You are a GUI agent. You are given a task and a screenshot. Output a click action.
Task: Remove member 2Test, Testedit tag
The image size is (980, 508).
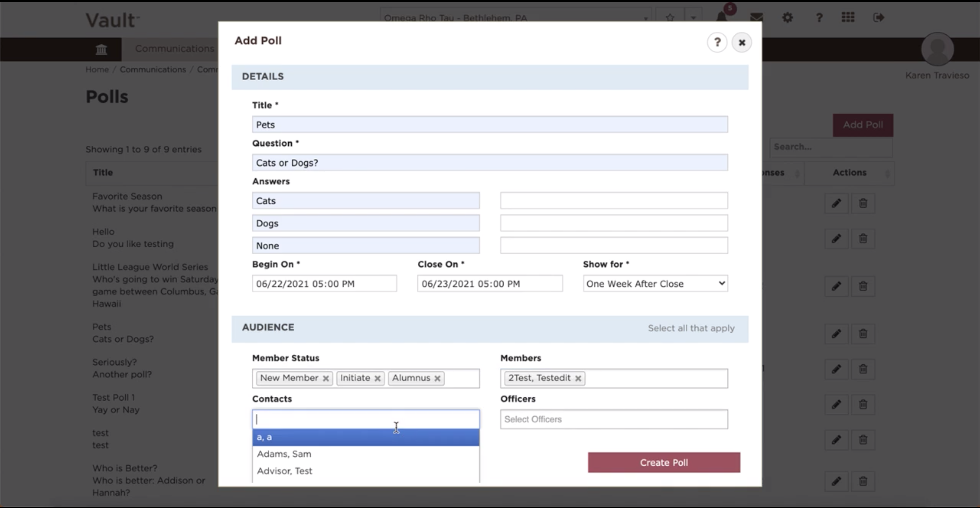tap(578, 378)
